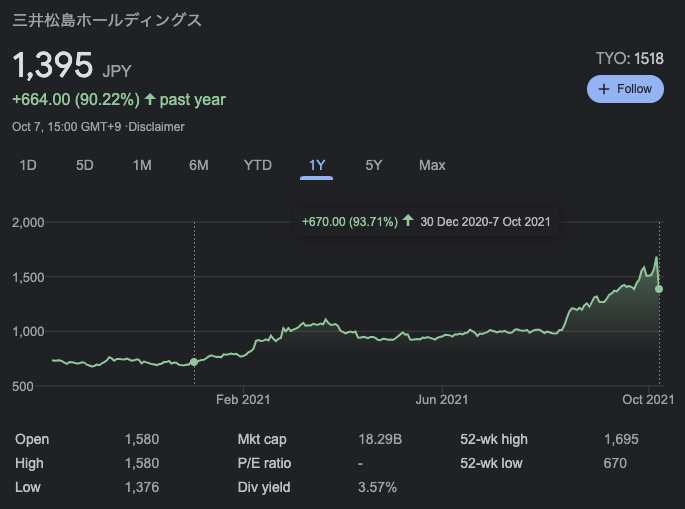Screen dimensions: 685x509
Task: Switch chart to the 5Y range
Action: coord(374,165)
